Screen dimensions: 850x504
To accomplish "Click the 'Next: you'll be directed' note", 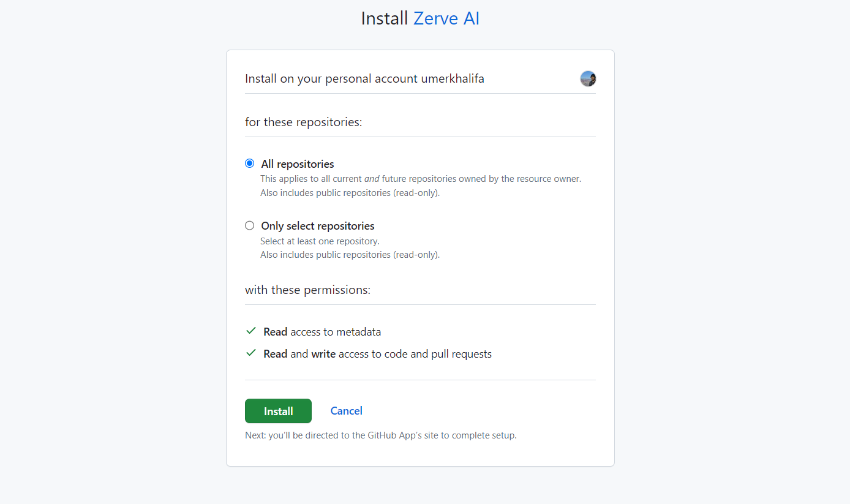I will coord(380,436).
